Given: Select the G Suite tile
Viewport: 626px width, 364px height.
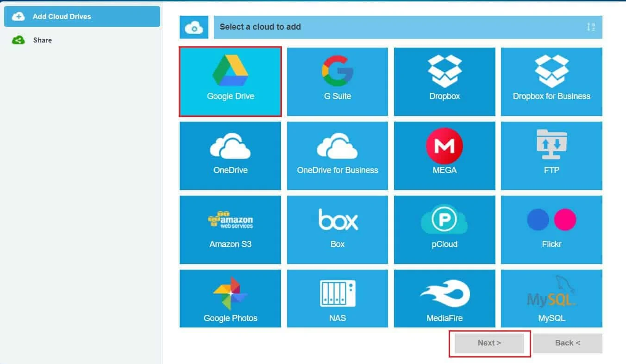Looking at the screenshot, I should click(x=337, y=81).
